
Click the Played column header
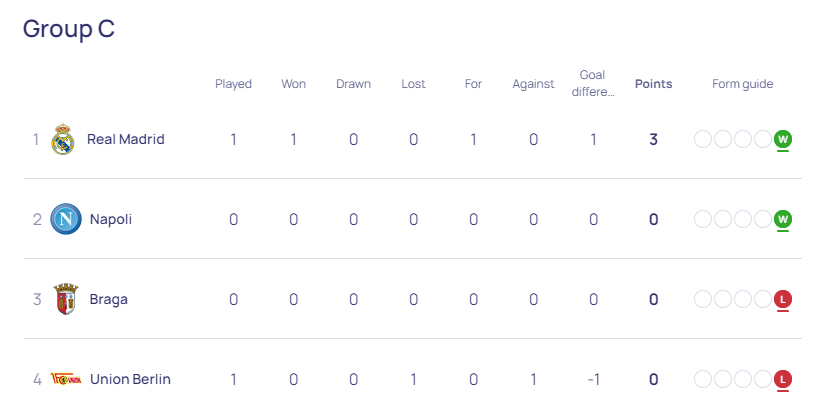click(233, 84)
